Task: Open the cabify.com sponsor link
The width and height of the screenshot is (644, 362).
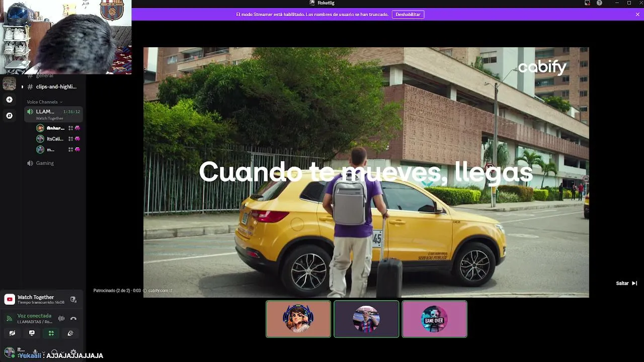Action: [x=160, y=291]
